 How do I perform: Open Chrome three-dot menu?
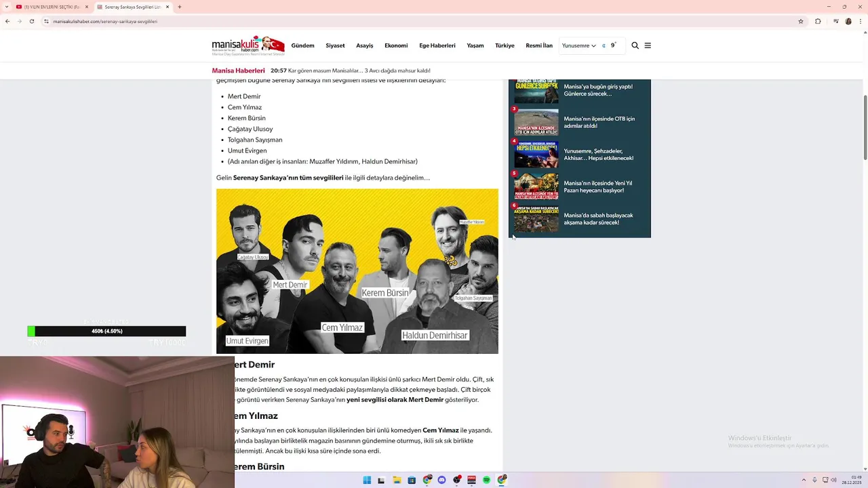[x=860, y=21]
